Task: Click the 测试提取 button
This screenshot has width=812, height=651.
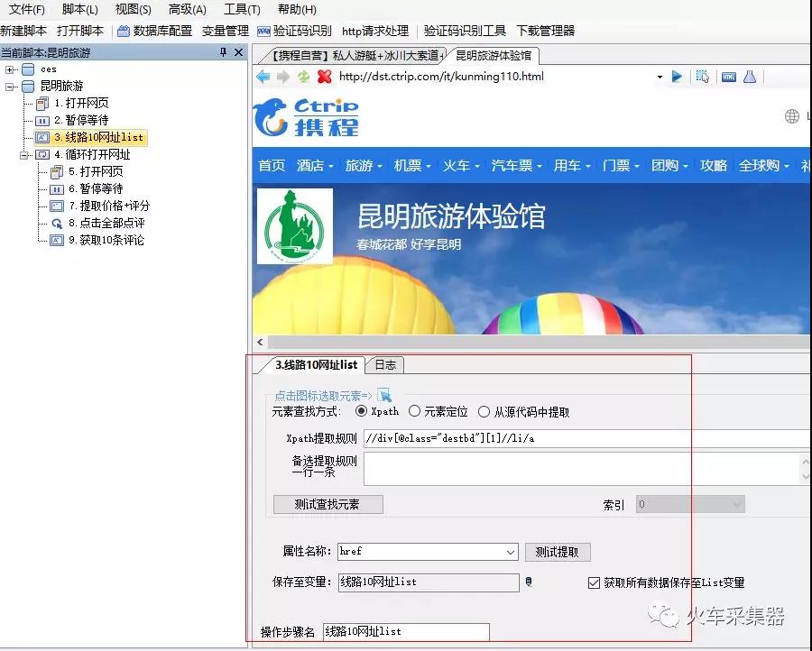Action: 558,552
